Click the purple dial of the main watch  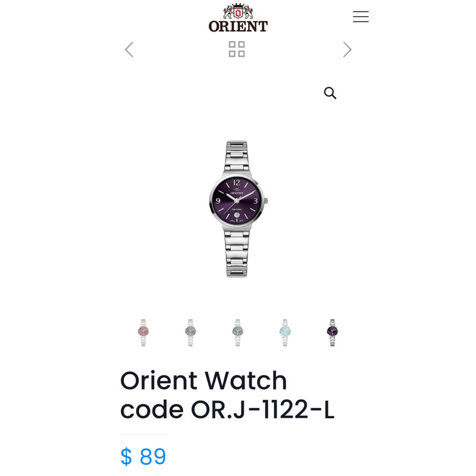point(236,201)
